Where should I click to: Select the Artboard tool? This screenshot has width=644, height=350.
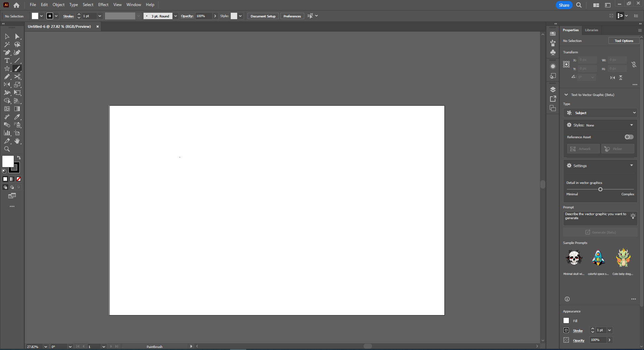tap(17, 133)
